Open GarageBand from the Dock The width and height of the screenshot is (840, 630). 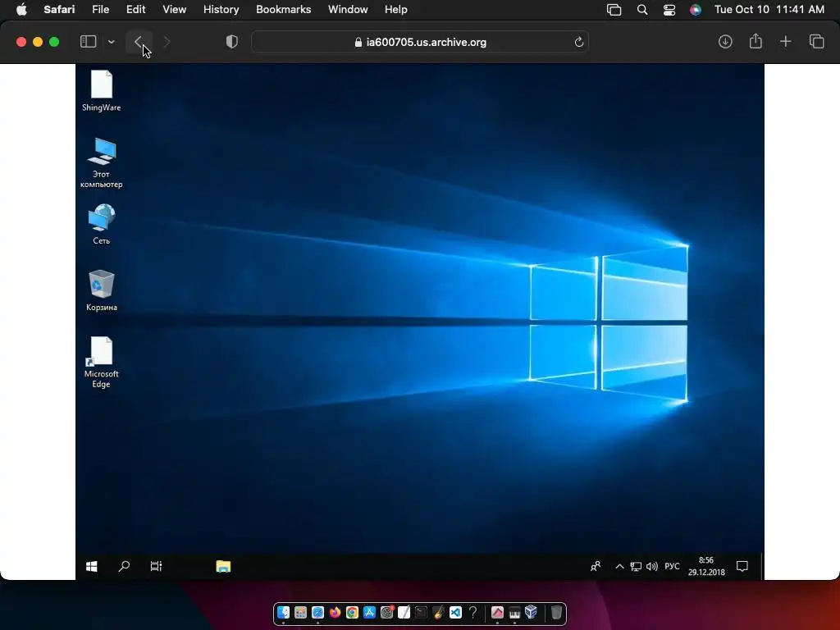pyautogui.click(x=438, y=612)
